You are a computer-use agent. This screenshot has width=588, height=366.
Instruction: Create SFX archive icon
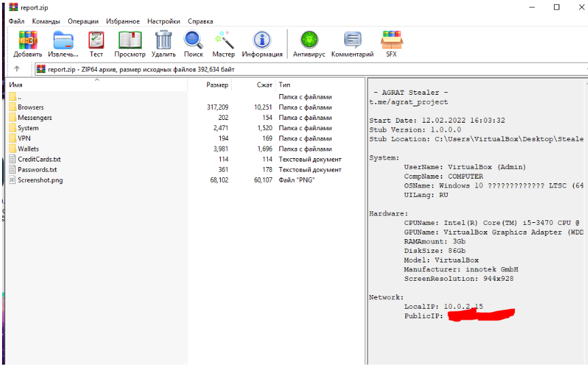(392, 40)
